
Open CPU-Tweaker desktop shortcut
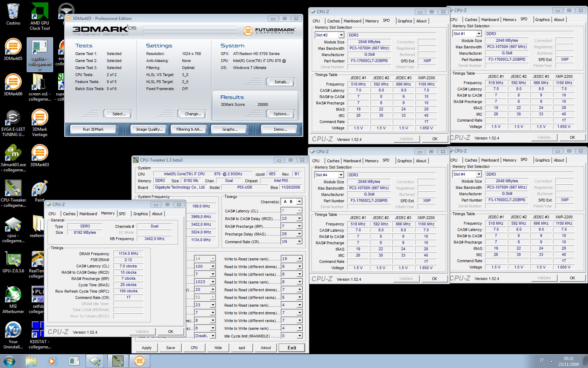13,193
